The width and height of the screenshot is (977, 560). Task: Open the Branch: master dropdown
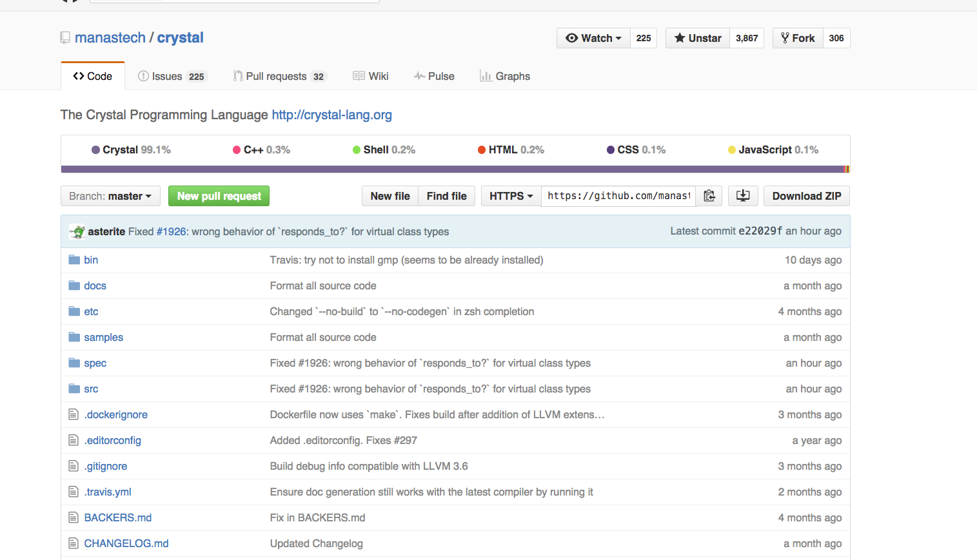[x=110, y=196]
